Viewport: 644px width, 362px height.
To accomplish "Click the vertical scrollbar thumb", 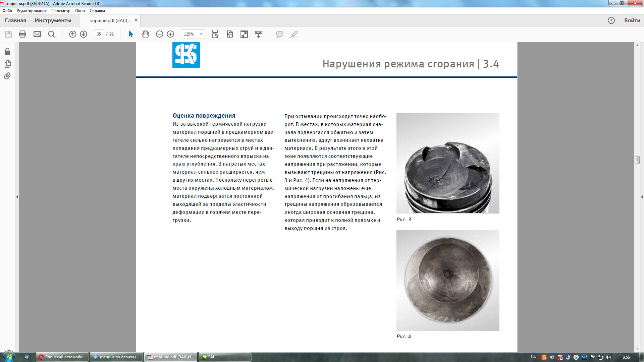I will (x=637, y=160).
